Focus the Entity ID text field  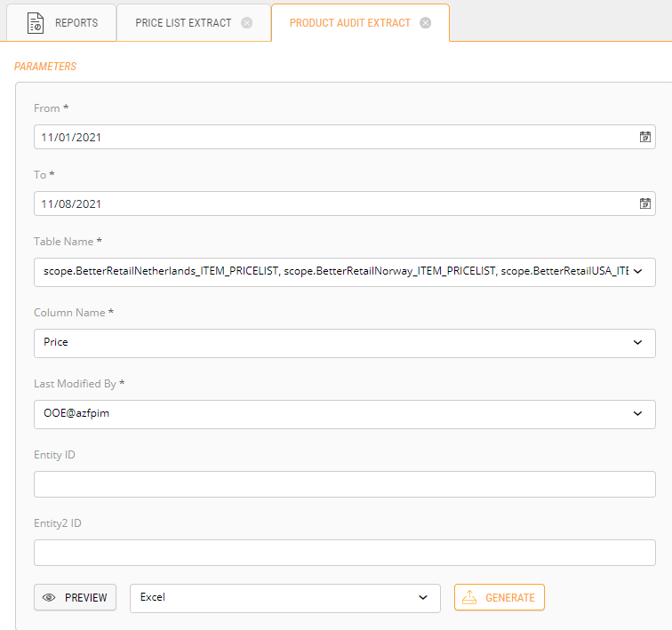tap(344, 484)
